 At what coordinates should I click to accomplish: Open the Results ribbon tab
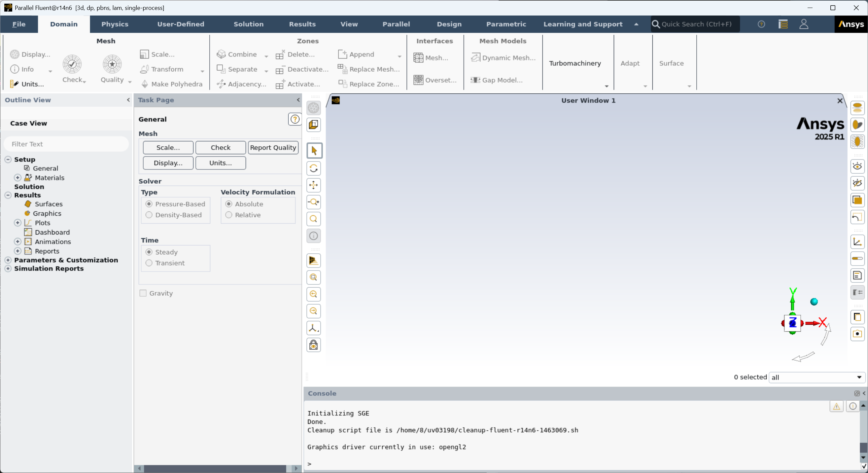coord(302,24)
